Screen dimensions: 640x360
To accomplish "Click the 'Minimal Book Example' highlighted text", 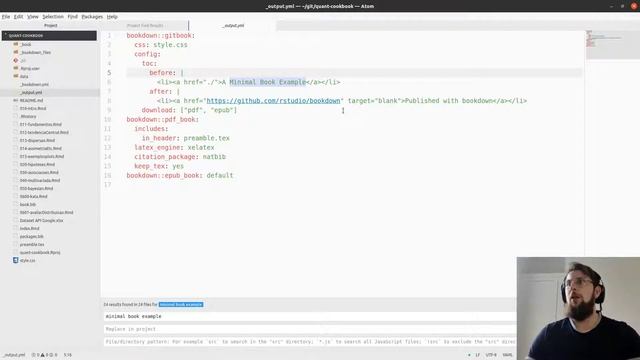I will [267, 82].
